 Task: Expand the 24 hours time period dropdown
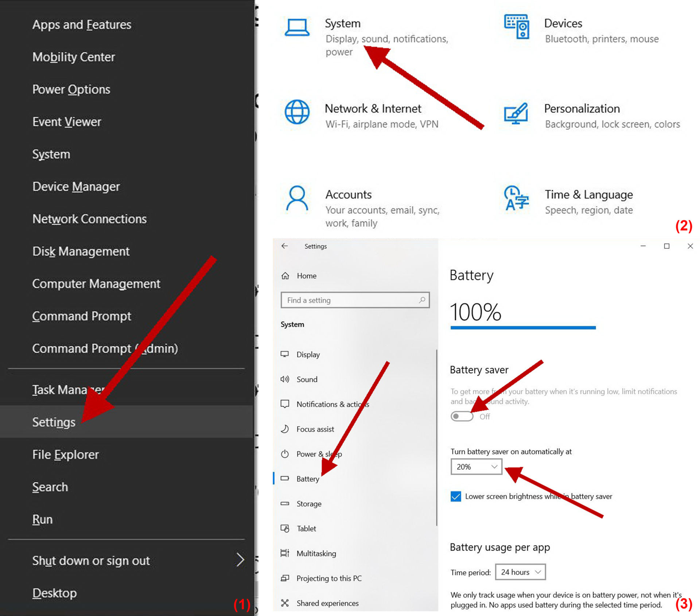coord(520,572)
